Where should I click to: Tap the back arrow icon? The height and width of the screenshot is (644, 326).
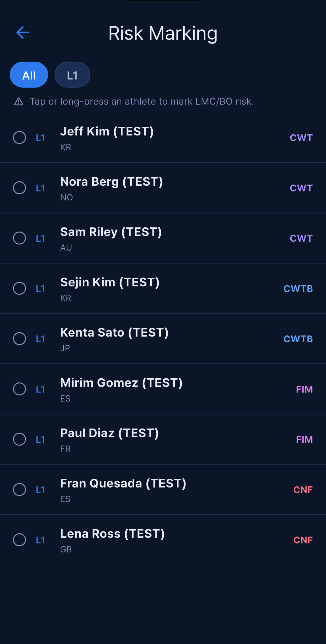23,33
